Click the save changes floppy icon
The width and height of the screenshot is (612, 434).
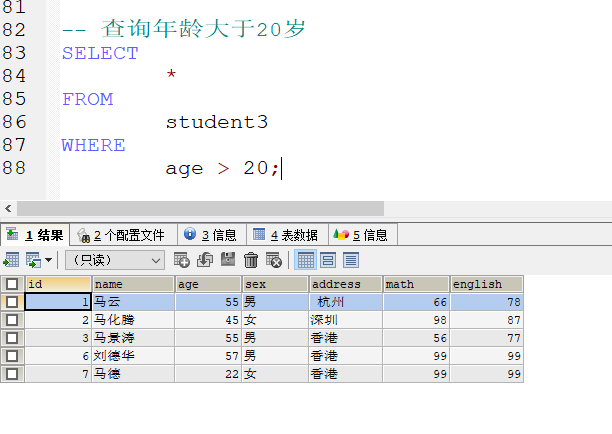click(228, 259)
